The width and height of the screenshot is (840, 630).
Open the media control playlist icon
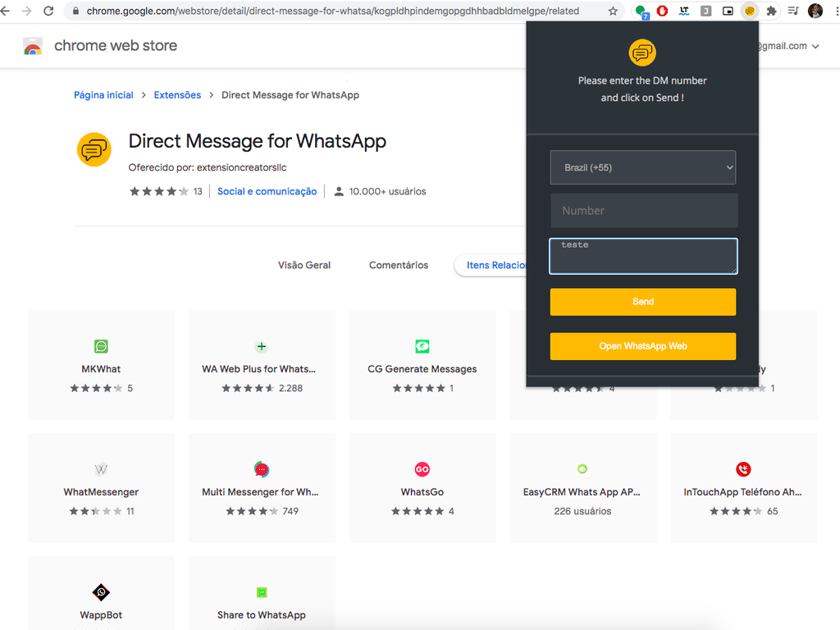pyautogui.click(x=793, y=11)
